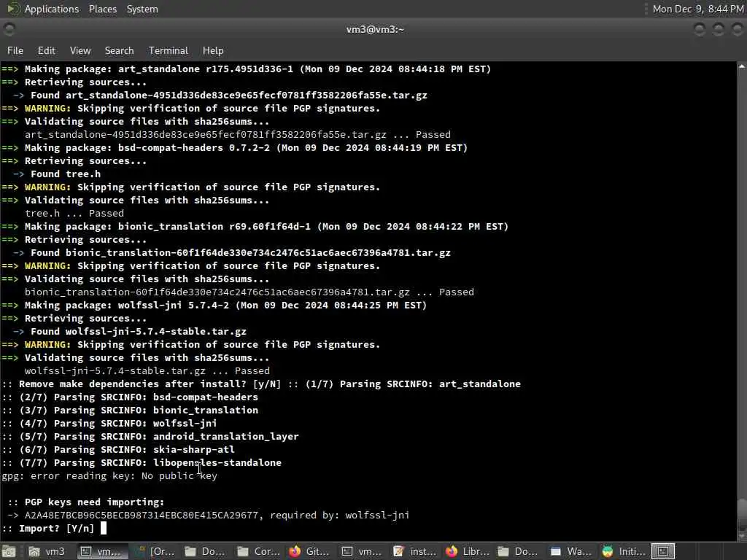Open the View menu
747x560 pixels.
point(80,50)
